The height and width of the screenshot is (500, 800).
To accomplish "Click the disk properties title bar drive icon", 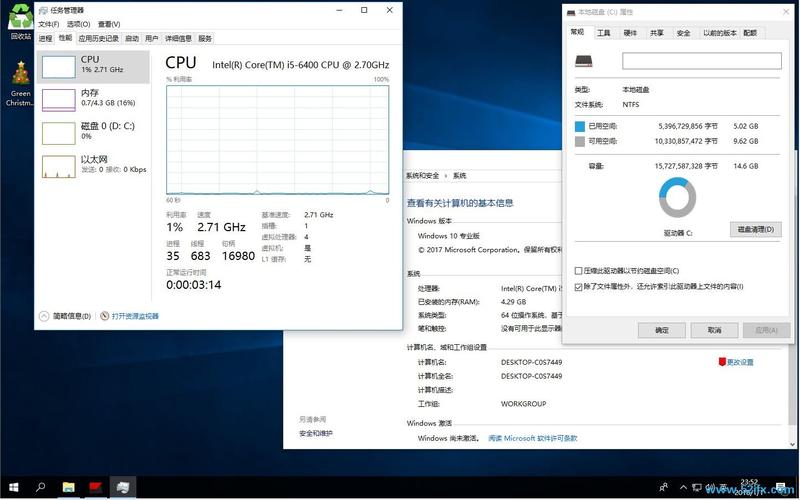I will [571, 12].
